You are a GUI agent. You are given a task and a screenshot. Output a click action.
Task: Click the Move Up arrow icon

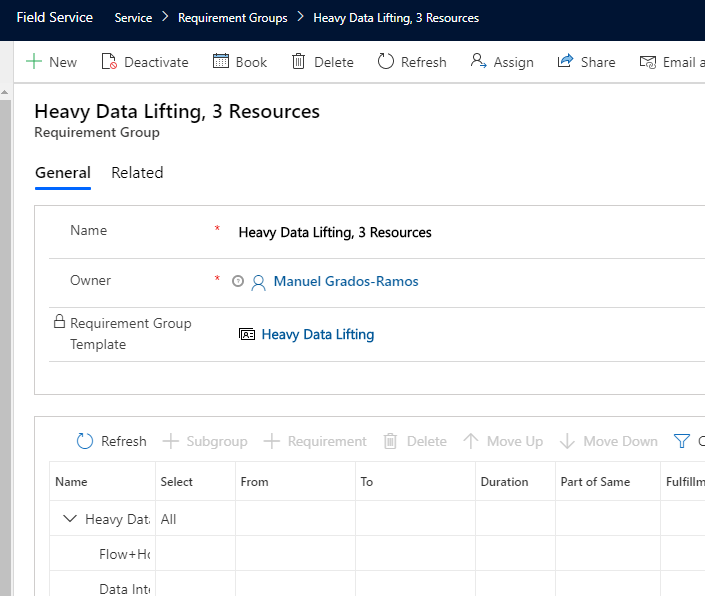click(470, 441)
